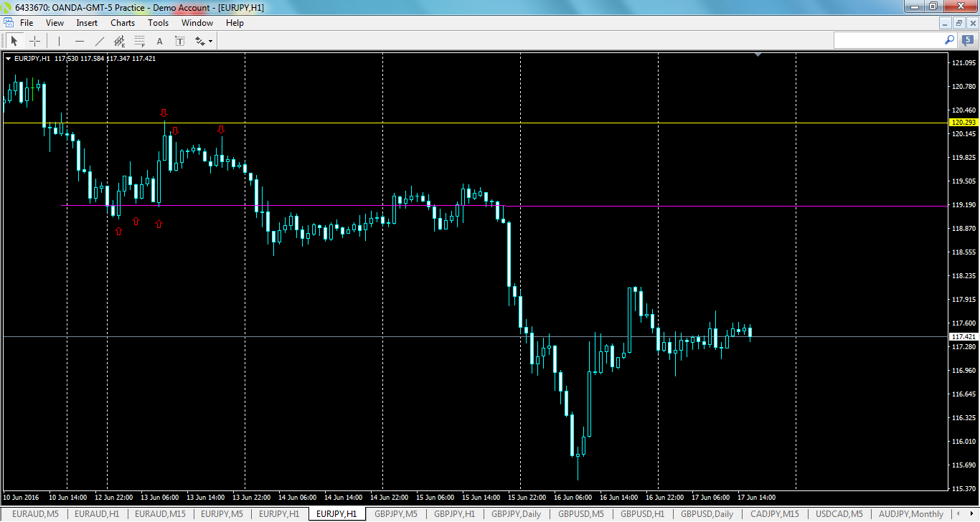
Task: Open the Tools menu
Action: click(158, 22)
